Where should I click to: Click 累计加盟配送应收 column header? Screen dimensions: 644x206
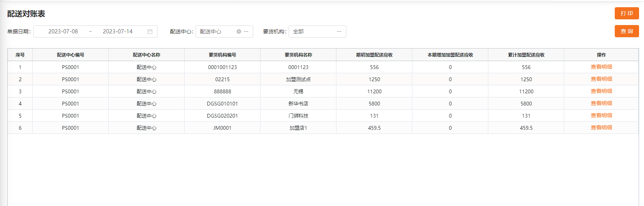point(526,55)
